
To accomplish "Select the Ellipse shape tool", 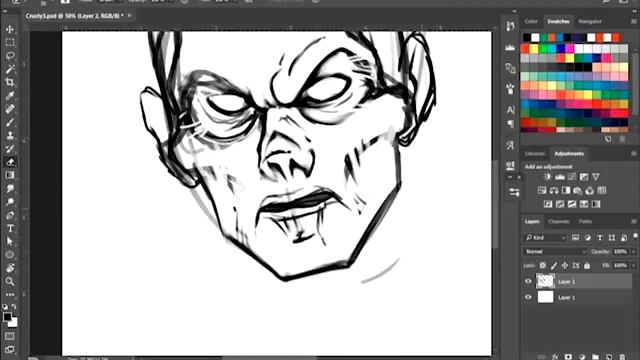I will coord(10,255).
